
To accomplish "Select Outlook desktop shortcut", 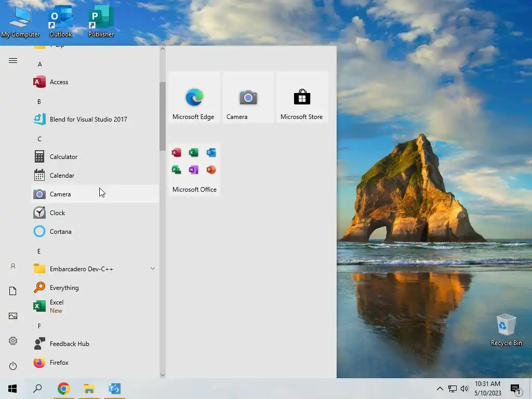I will point(61,21).
